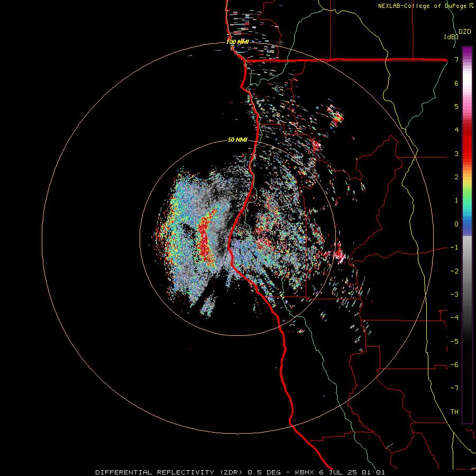Select the 4 value on the color scale
Image resolution: width=476 pixels, height=476 pixels.
click(456, 130)
